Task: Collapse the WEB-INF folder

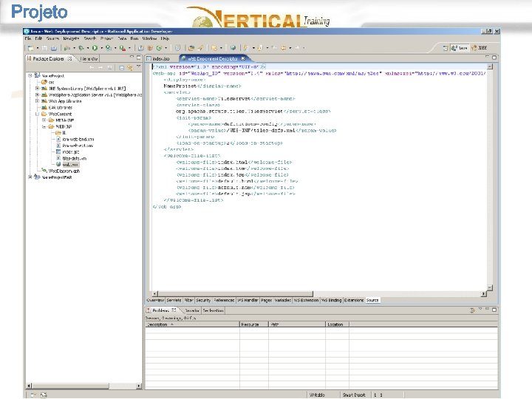Action: click(44, 126)
